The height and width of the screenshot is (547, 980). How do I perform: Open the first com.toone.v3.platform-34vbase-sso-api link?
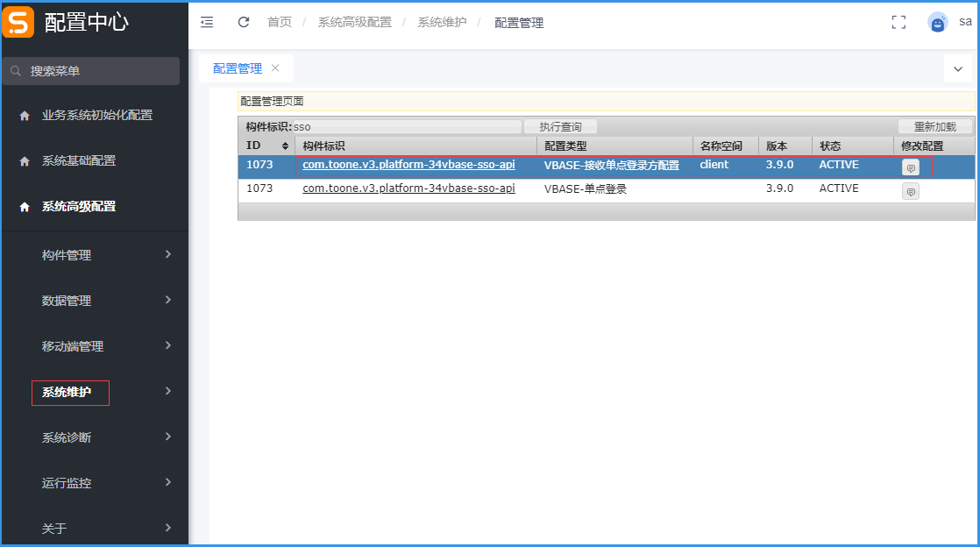click(x=408, y=165)
